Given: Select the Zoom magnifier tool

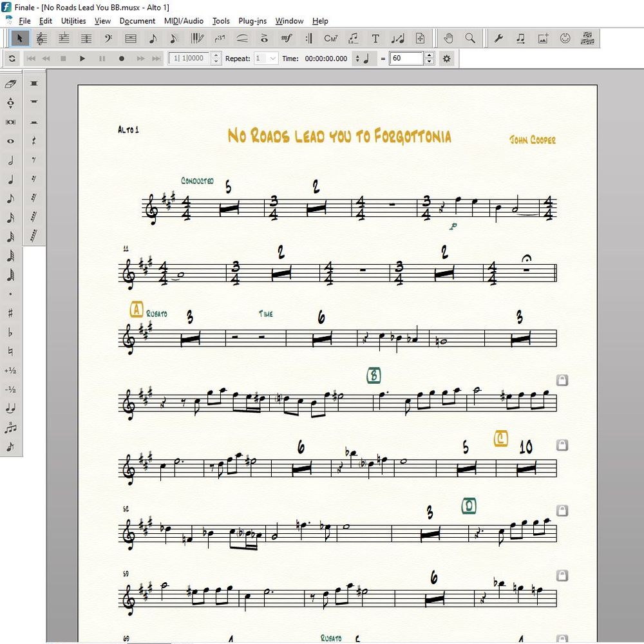Looking at the screenshot, I should pos(470,39).
